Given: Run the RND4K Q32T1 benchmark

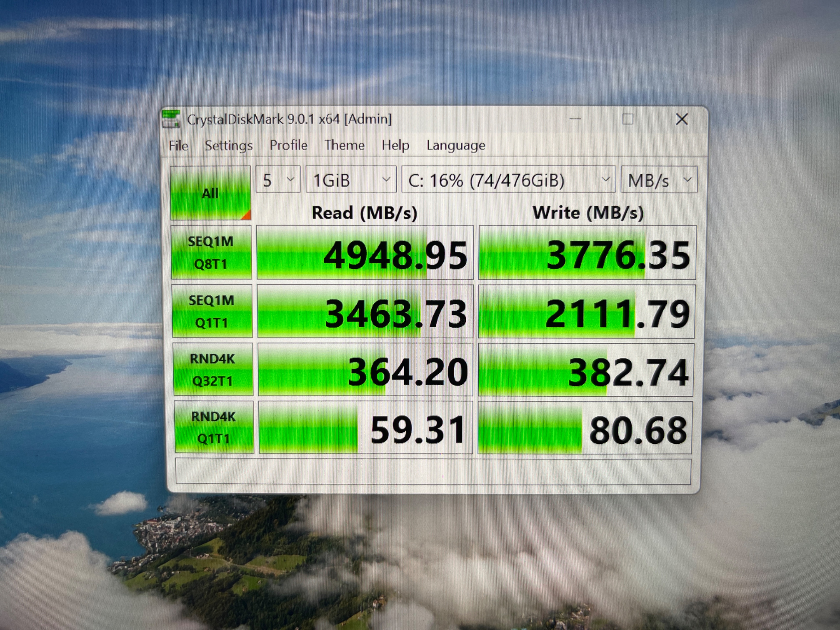Looking at the screenshot, I should coord(213,369).
